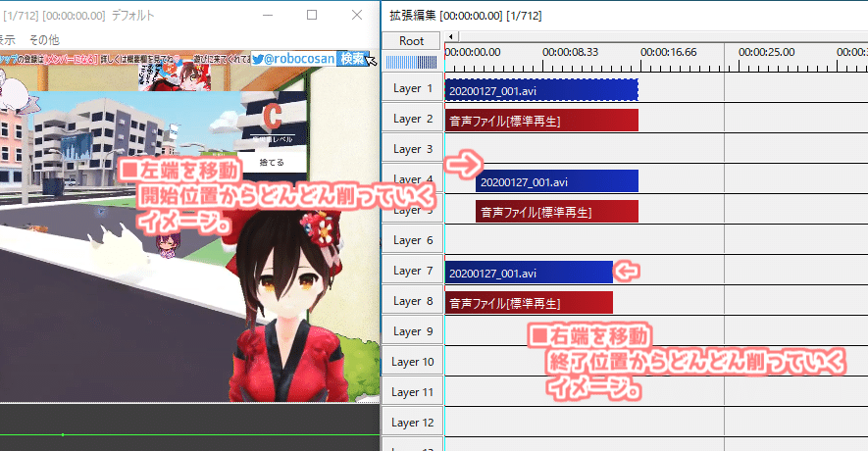Click the video preview image in main window
The width and height of the screenshot is (868, 451).
pyautogui.click(x=189, y=226)
